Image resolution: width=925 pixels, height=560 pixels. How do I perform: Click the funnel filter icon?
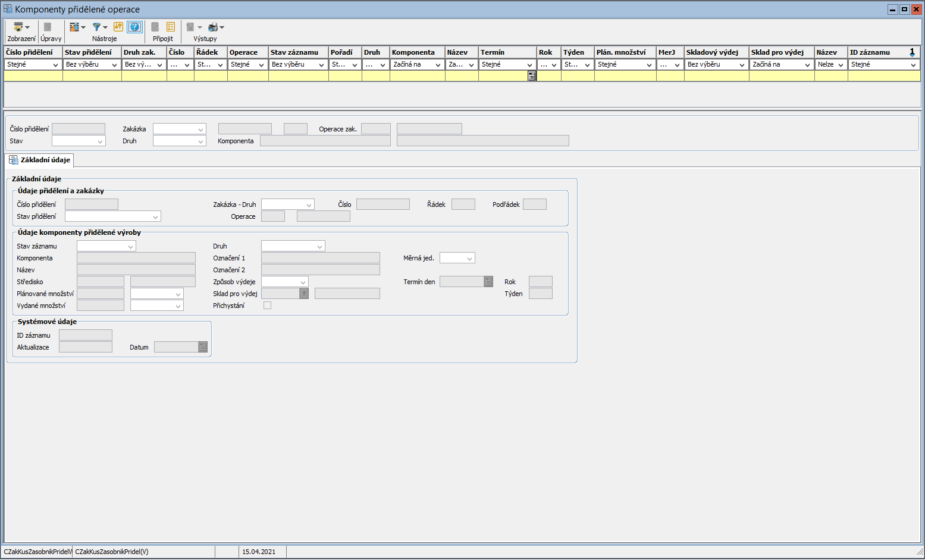click(97, 27)
